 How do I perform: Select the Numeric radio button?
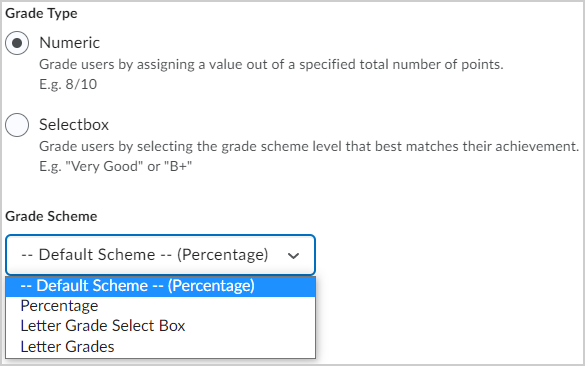coord(17,43)
